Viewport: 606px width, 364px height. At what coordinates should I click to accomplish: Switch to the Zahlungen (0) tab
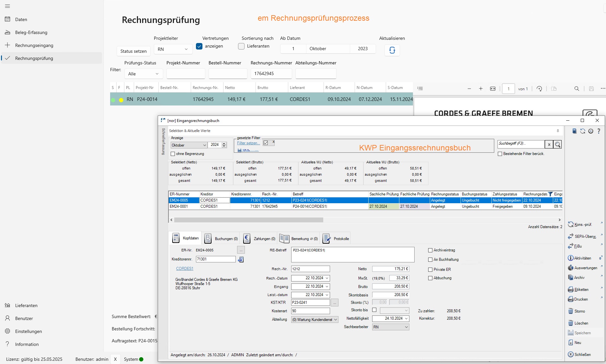tap(259, 238)
